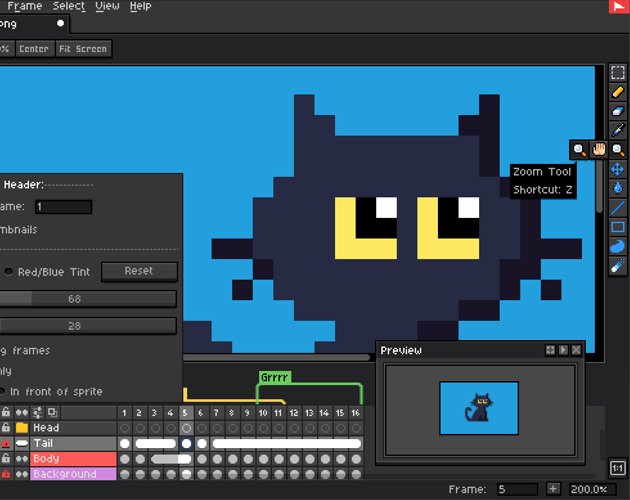Viewport: 630px width, 500px height.
Task: Close the Preview window
Action: pyautogui.click(x=576, y=350)
